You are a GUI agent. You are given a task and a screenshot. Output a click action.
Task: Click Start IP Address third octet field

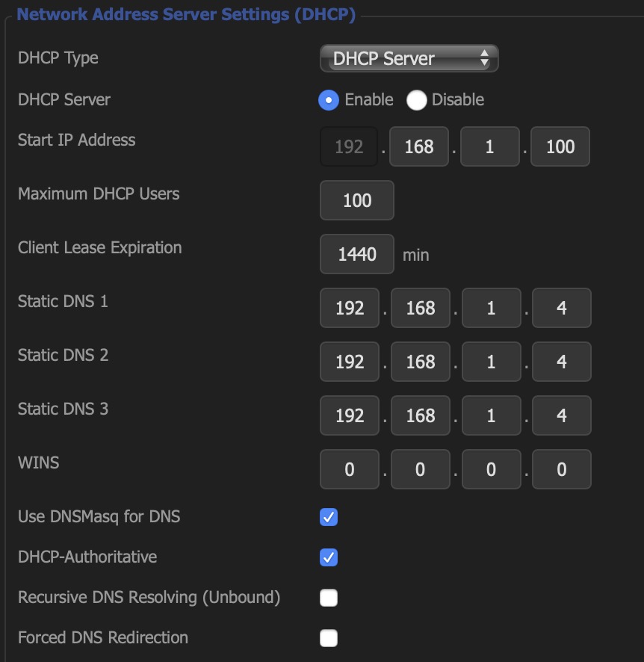pos(489,146)
